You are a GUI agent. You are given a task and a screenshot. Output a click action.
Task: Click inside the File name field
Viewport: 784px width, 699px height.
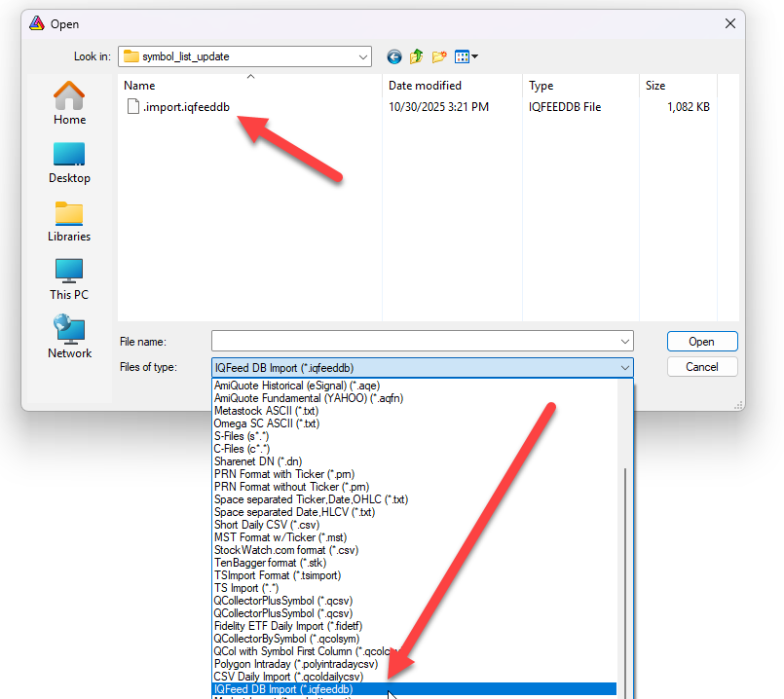coord(409,341)
